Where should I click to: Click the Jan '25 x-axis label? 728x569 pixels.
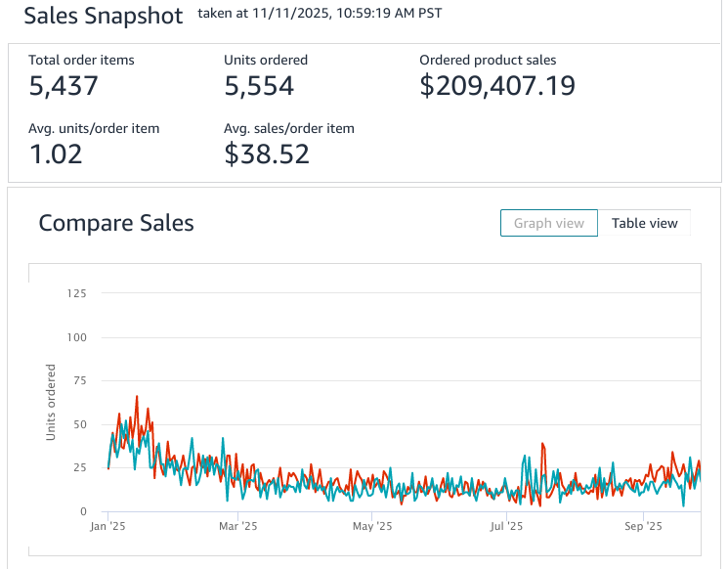pos(107,526)
